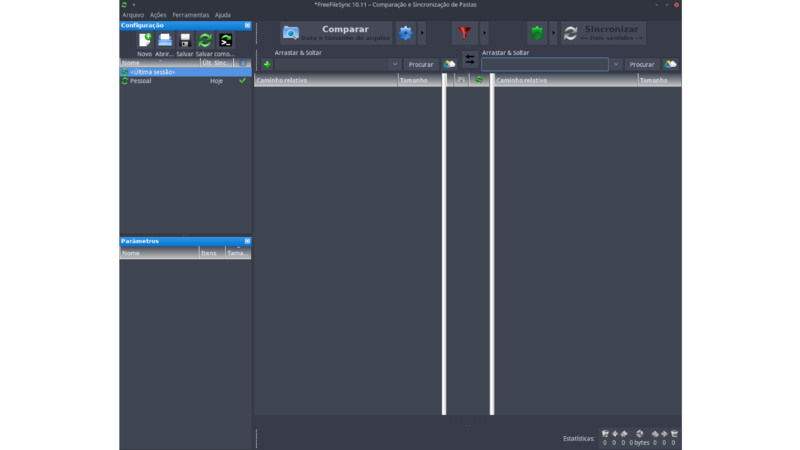Click right grid Caminho relativo header
800x450 pixels.
(566, 80)
